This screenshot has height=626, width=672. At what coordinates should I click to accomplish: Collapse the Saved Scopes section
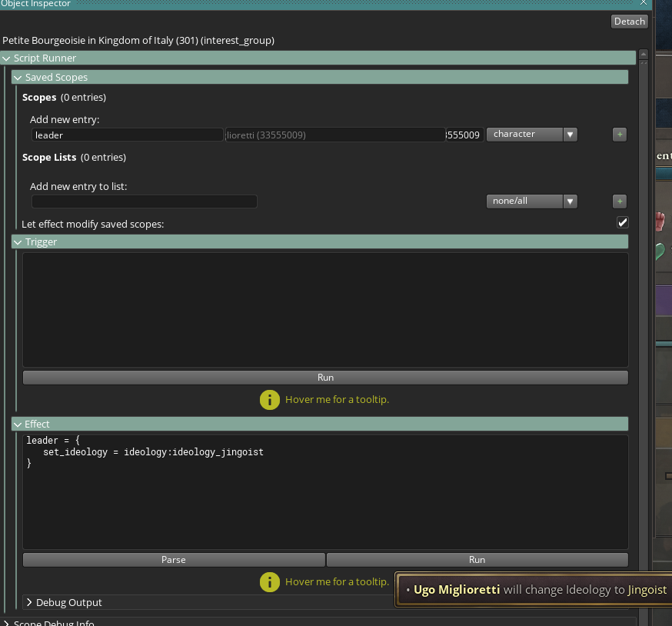pyautogui.click(x=18, y=77)
